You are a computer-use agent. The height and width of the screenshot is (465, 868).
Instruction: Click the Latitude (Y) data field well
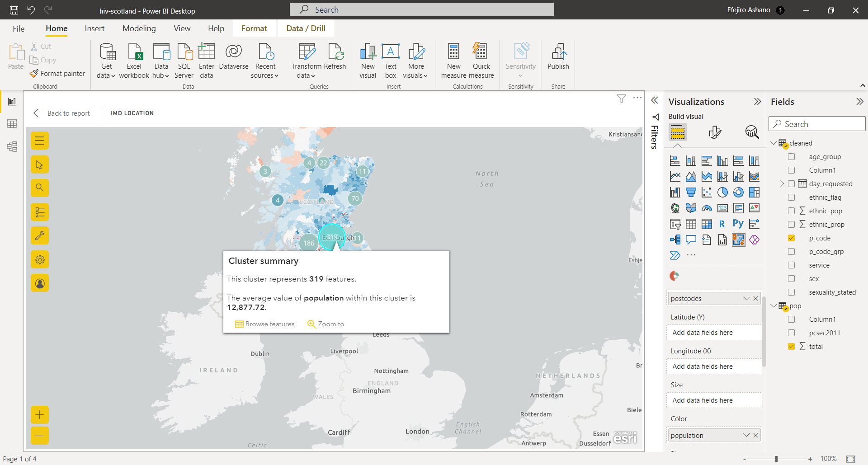(x=714, y=332)
